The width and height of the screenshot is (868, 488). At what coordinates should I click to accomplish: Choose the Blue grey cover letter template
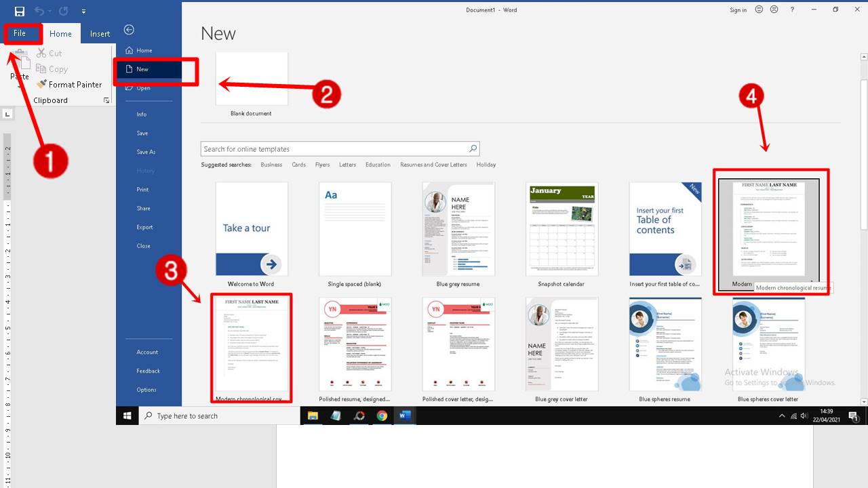tap(561, 344)
